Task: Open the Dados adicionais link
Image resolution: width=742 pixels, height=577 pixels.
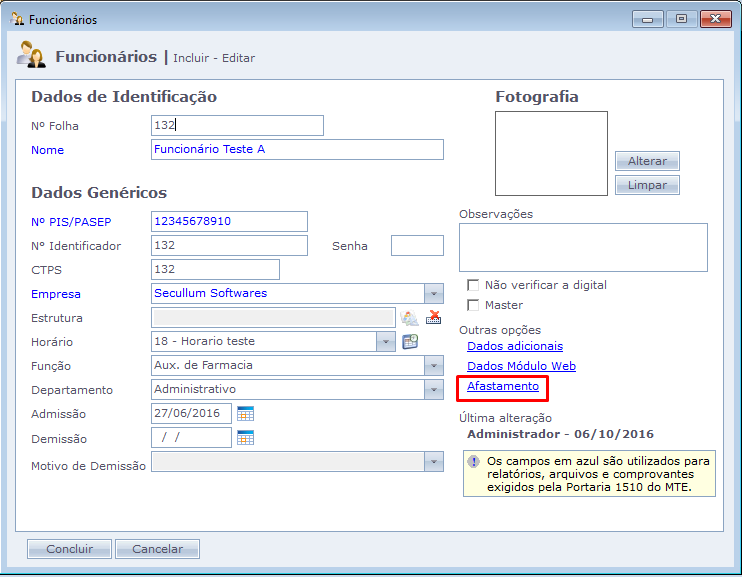Action: click(514, 346)
